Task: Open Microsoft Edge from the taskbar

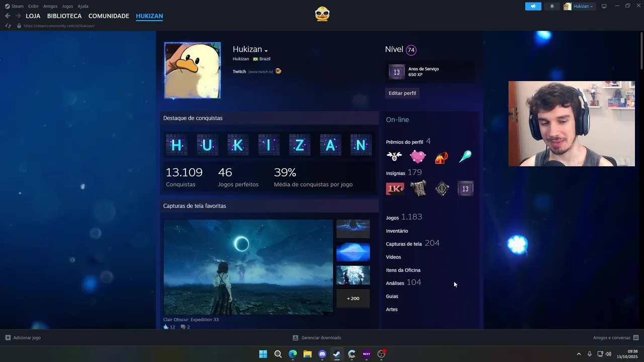Action: (293, 354)
